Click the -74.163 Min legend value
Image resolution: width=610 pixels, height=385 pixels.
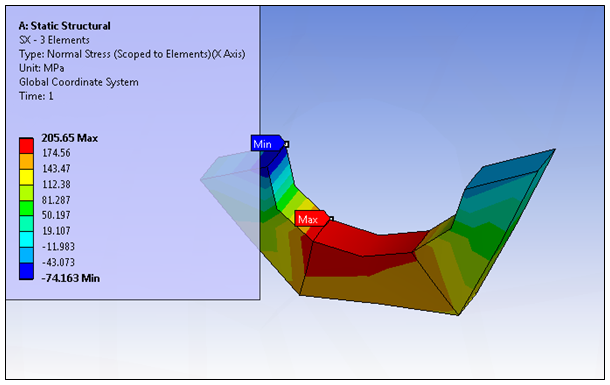70,278
